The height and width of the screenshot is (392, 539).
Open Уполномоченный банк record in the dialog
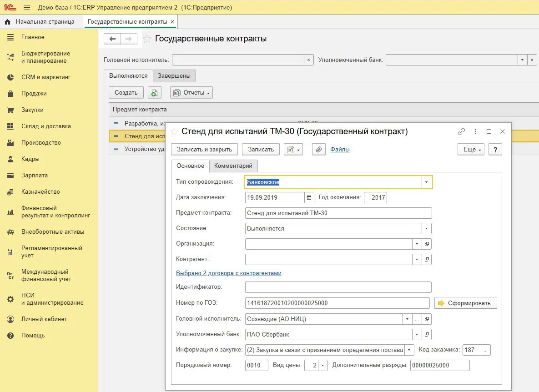click(427, 334)
